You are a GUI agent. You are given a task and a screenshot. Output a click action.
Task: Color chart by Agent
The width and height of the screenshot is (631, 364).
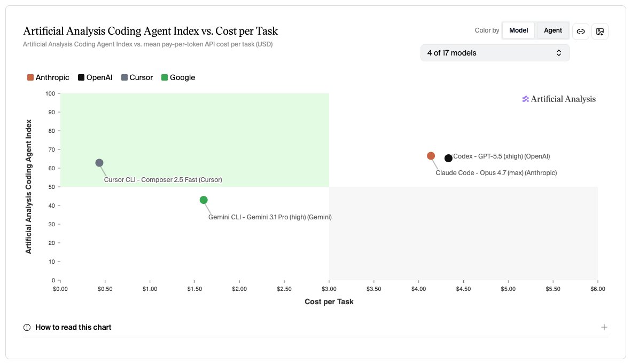pyautogui.click(x=553, y=30)
